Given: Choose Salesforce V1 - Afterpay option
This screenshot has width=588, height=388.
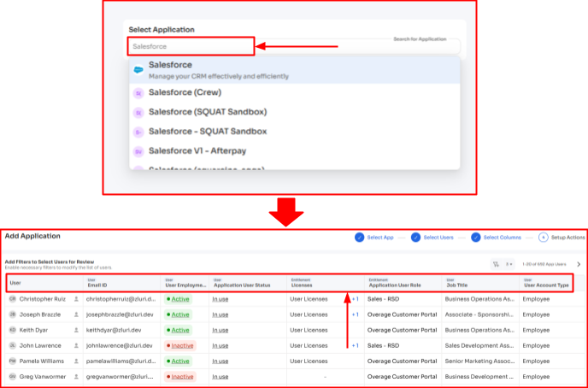Looking at the screenshot, I should click(294, 151).
